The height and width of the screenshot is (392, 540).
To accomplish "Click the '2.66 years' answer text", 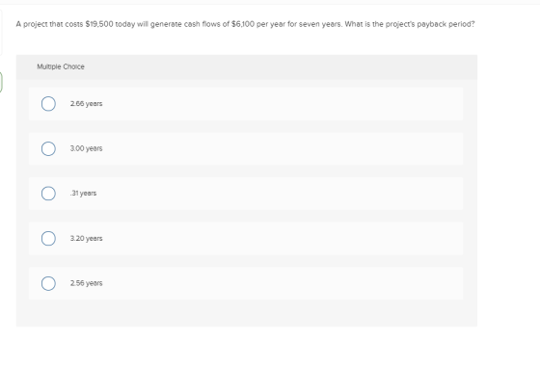I will click(x=86, y=103).
